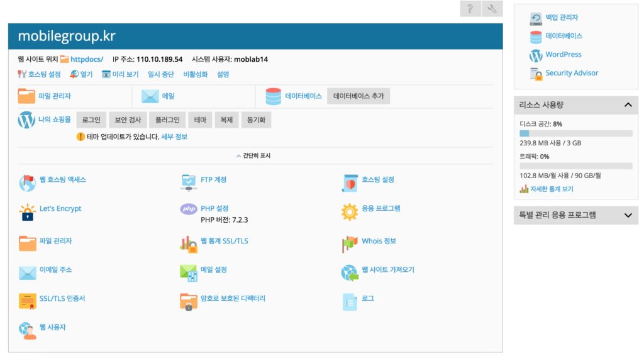Open the Let's Encrypt icon

(27, 212)
